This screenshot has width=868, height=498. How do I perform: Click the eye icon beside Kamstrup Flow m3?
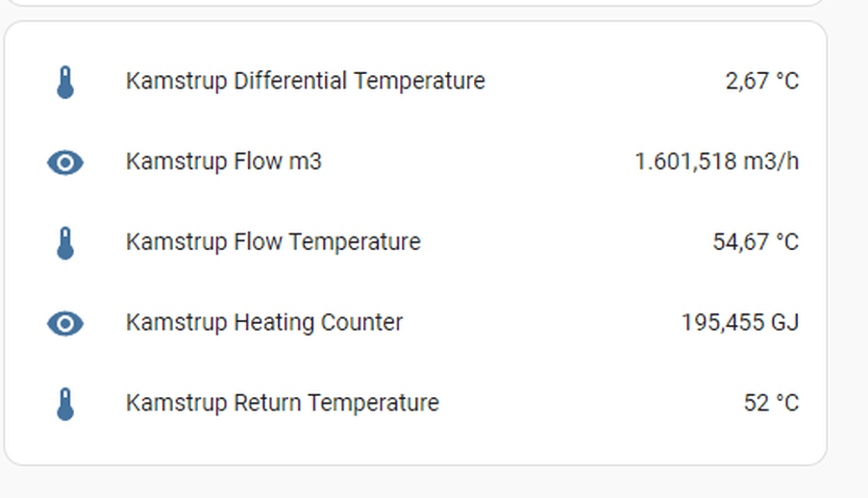[x=65, y=162]
